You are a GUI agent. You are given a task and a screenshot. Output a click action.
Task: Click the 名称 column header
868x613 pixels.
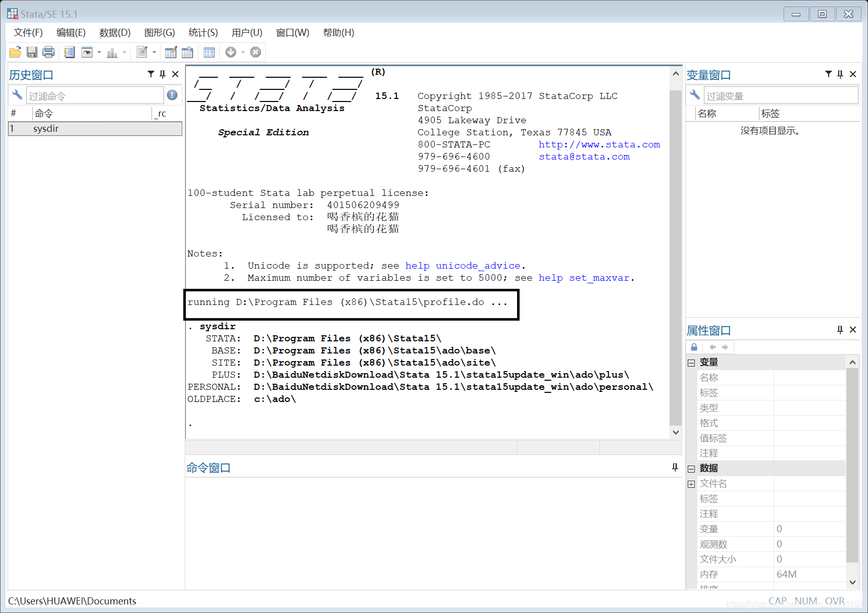click(727, 114)
